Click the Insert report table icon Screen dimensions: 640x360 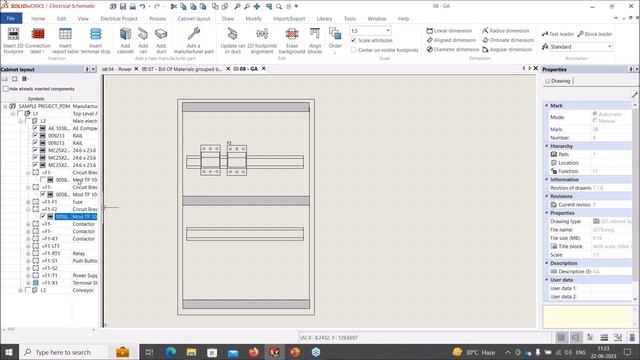pos(65,34)
